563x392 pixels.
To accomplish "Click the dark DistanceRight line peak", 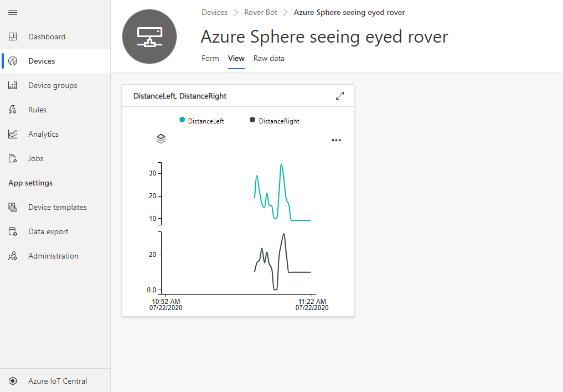I will pyautogui.click(x=284, y=234).
